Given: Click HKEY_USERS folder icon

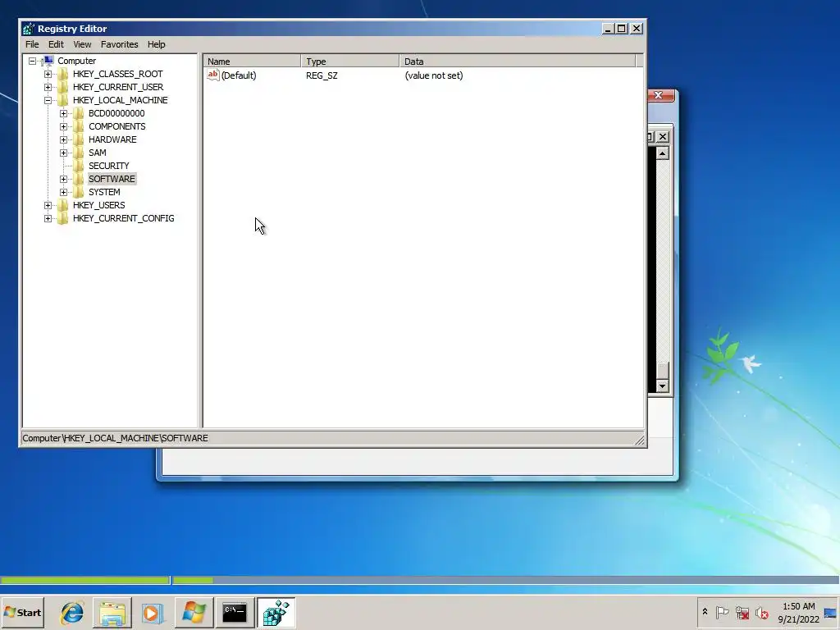Looking at the screenshot, I should [62, 205].
